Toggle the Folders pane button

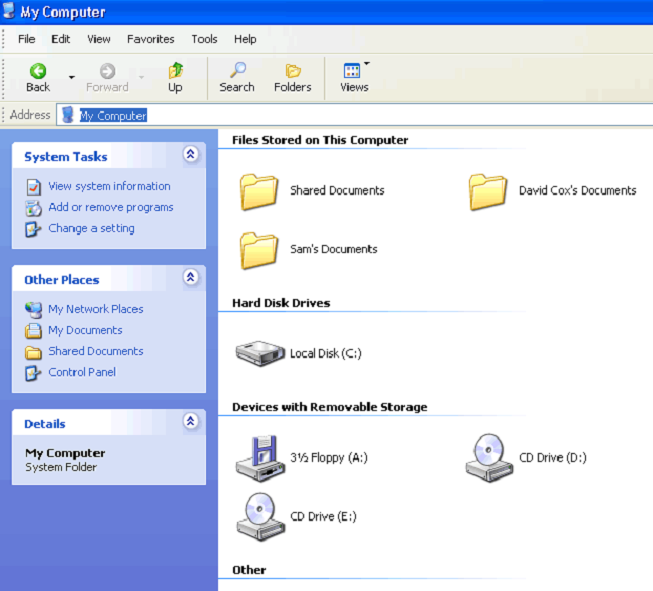coord(293,78)
